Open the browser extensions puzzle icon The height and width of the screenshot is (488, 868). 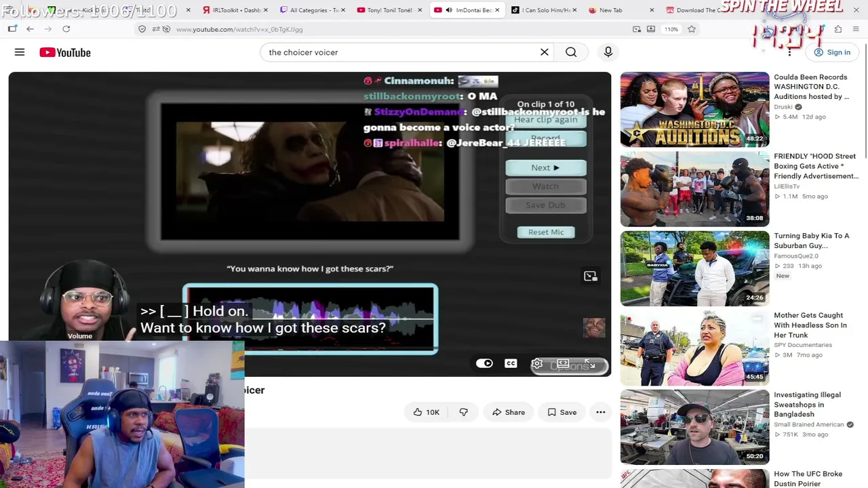(838, 29)
